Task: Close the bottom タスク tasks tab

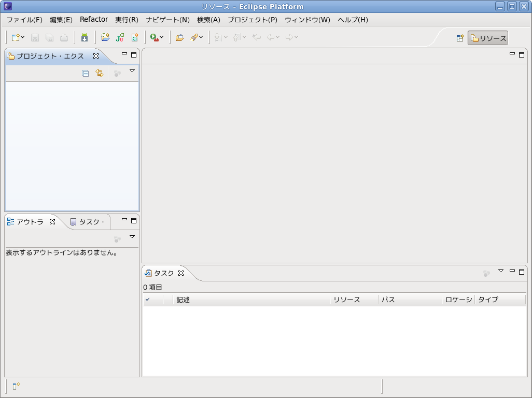Action: (181, 273)
